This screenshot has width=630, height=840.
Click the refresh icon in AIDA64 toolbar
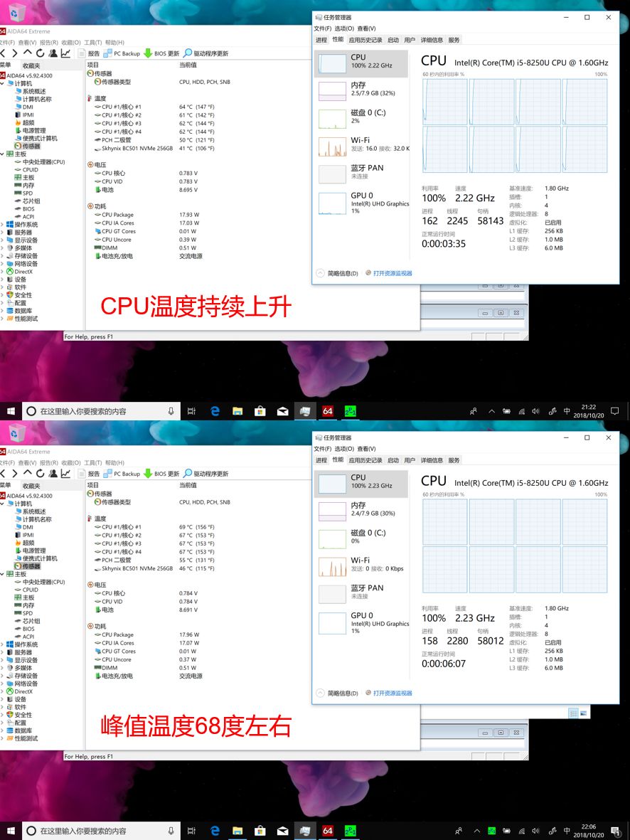40,53
